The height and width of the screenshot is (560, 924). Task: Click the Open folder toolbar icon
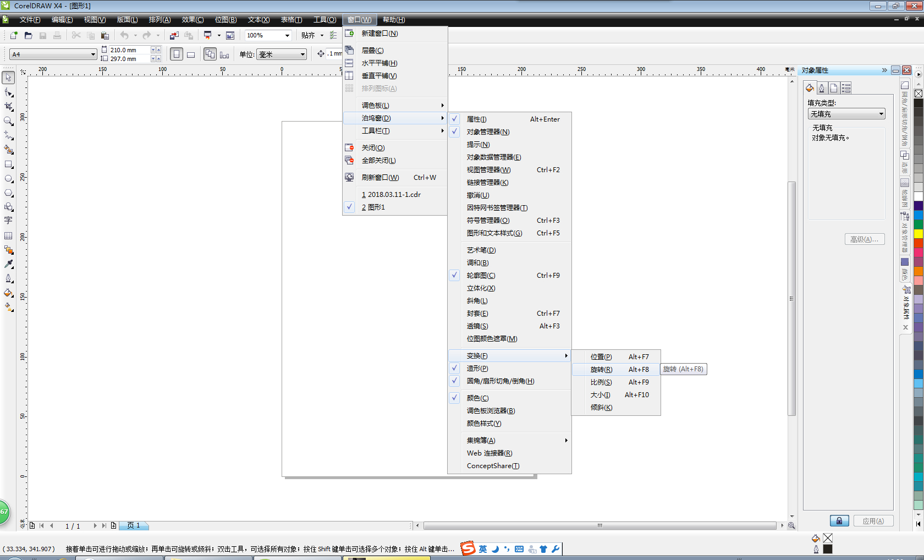[28, 35]
